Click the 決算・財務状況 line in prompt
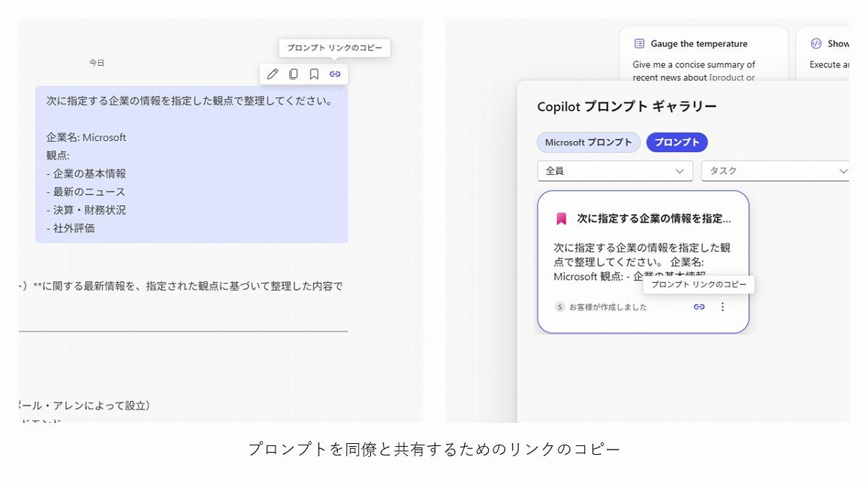 pyautogui.click(x=86, y=210)
